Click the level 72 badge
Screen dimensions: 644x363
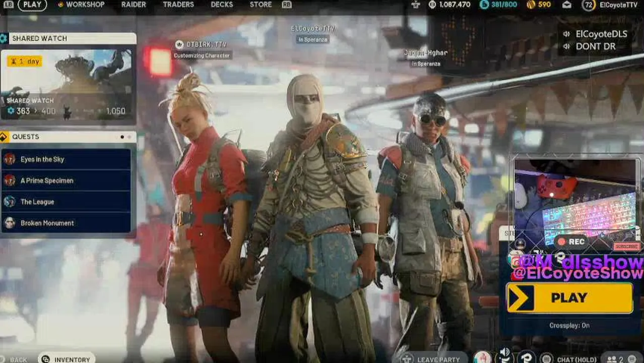click(x=589, y=5)
